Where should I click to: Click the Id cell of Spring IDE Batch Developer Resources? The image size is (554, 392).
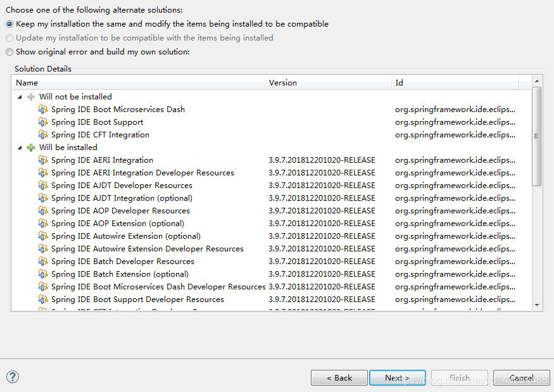(455, 262)
